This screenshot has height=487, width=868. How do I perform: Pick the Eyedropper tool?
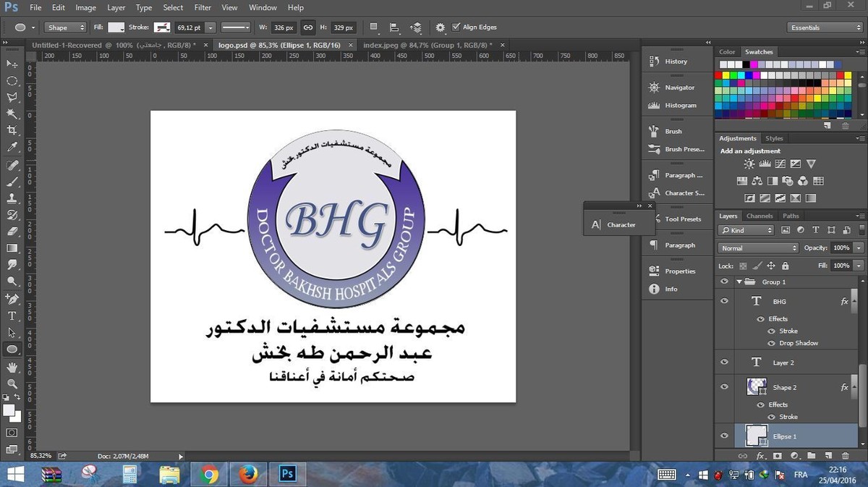pos(12,148)
